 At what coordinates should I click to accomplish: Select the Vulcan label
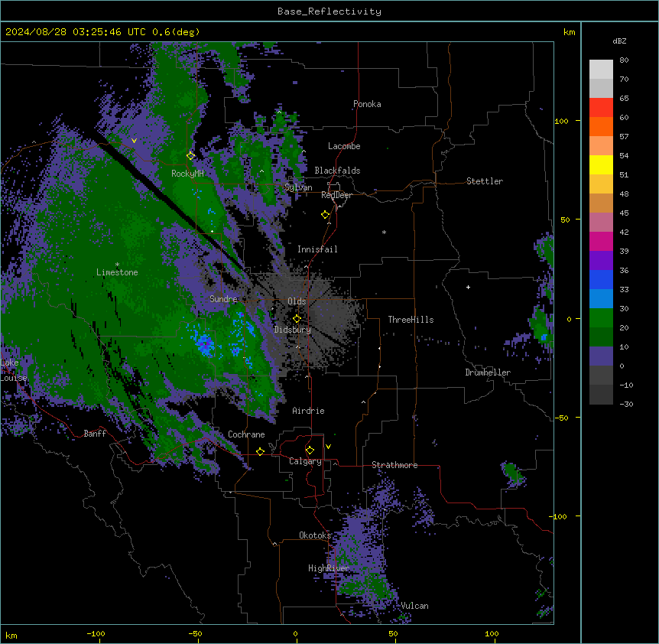[414, 606]
